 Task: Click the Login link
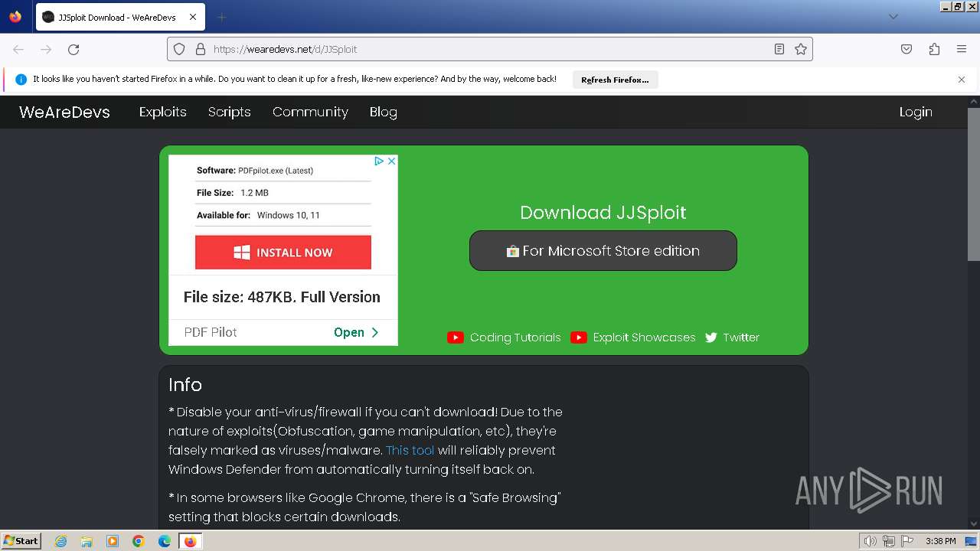[x=916, y=112]
